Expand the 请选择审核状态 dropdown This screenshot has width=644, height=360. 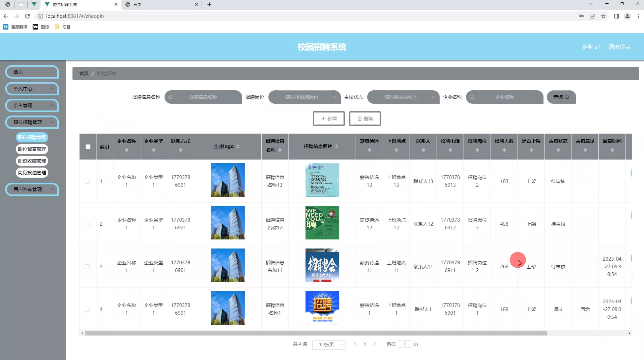tap(403, 97)
